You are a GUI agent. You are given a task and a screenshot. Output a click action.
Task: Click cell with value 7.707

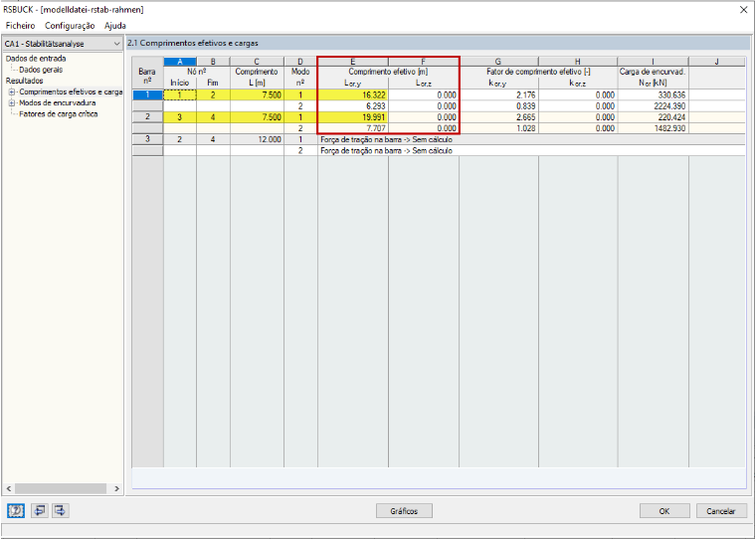[x=353, y=128]
